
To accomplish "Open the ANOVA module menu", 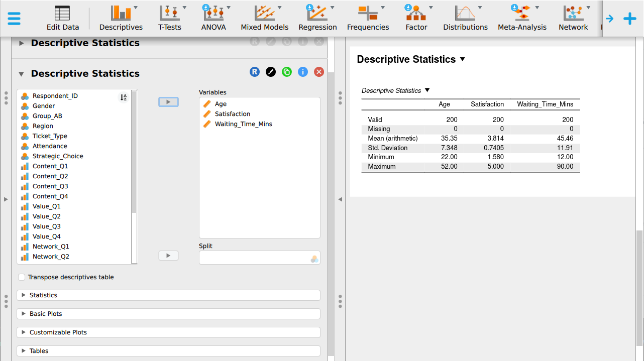I will tap(213, 18).
